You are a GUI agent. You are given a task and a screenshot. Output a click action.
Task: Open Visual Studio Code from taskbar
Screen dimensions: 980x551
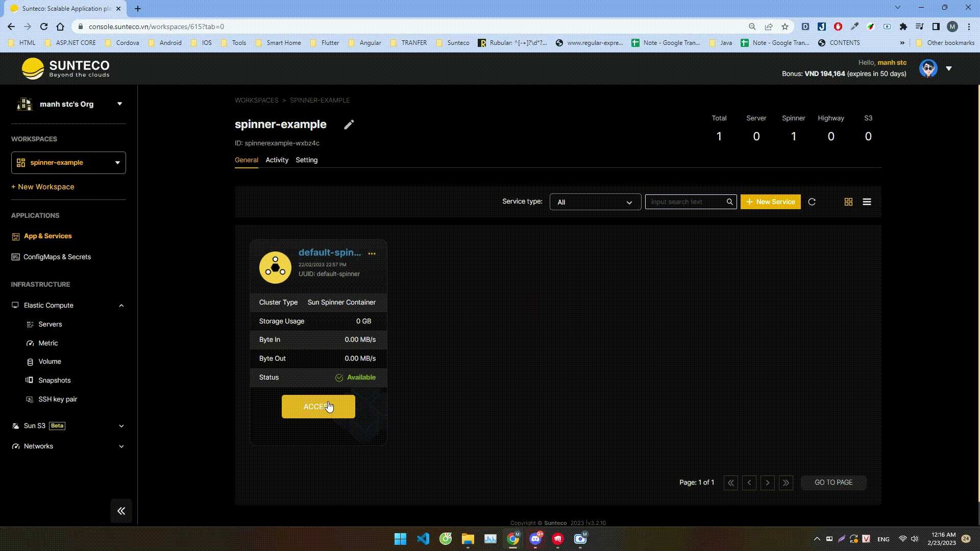(423, 539)
